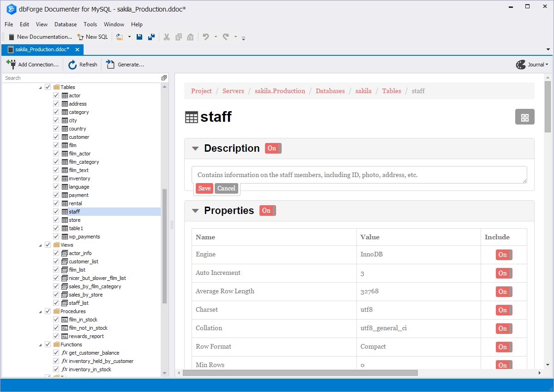Open the Tools menu
Viewport: 554px width, 392px height.
[90, 24]
